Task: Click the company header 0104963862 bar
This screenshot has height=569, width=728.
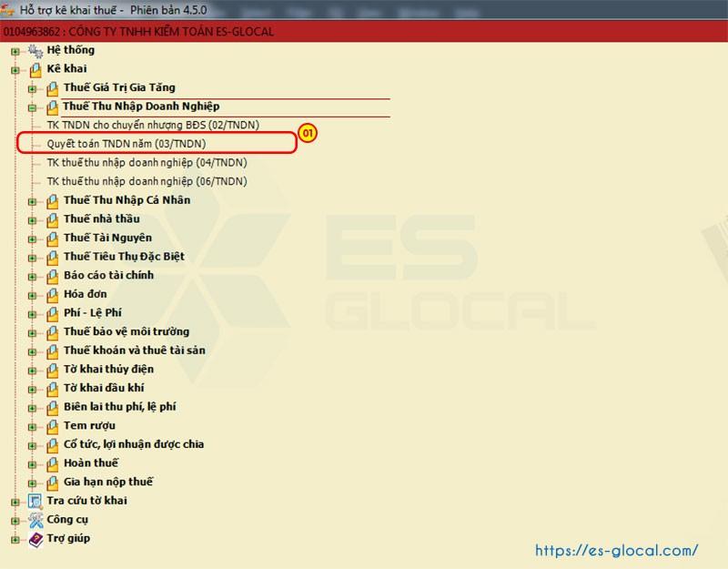Action: (x=364, y=31)
